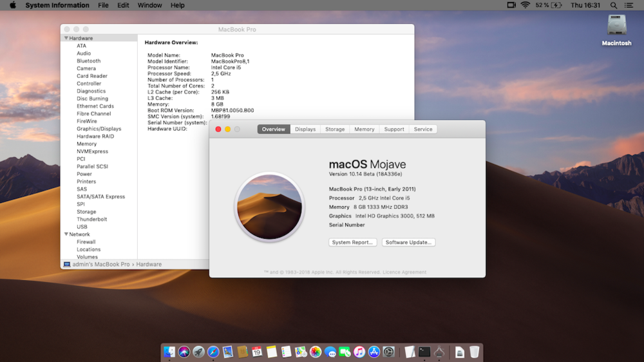Select ATA in hardware sidebar
This screenshot has width=644, height=362.
tap(81, 46)
